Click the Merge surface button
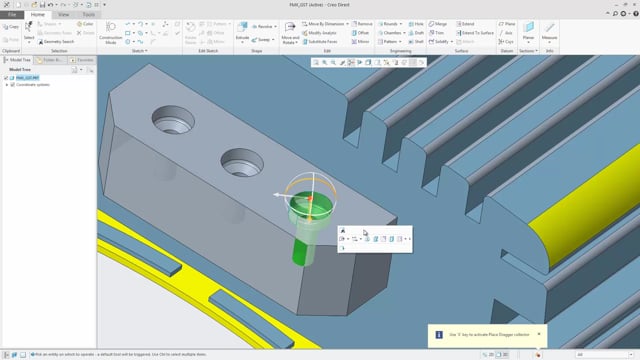 tap(438, 24)
